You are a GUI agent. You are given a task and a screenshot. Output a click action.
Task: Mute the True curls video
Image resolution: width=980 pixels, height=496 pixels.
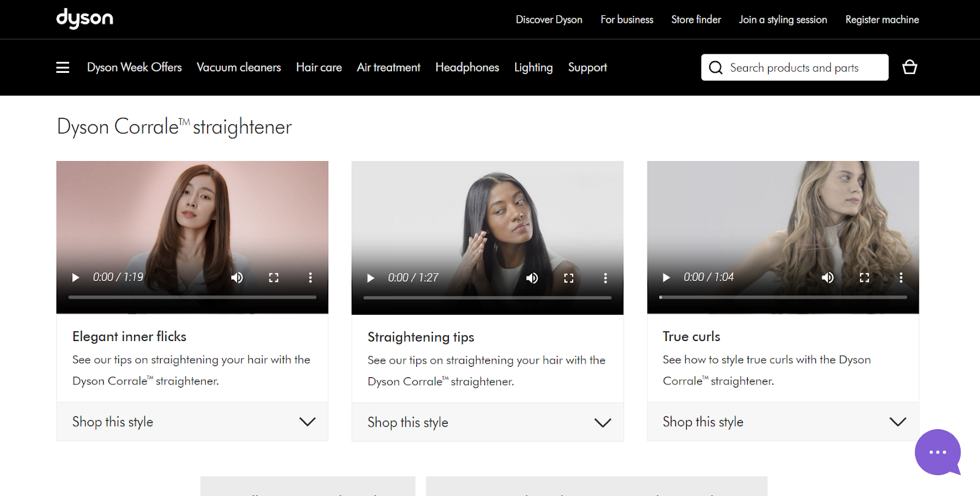tap(827, 277)
